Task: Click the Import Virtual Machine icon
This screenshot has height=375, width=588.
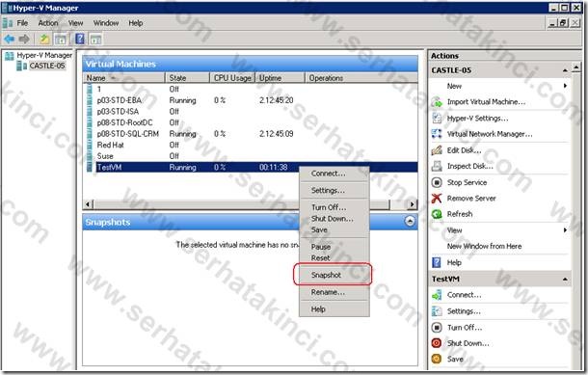Action: pos(437,102)
